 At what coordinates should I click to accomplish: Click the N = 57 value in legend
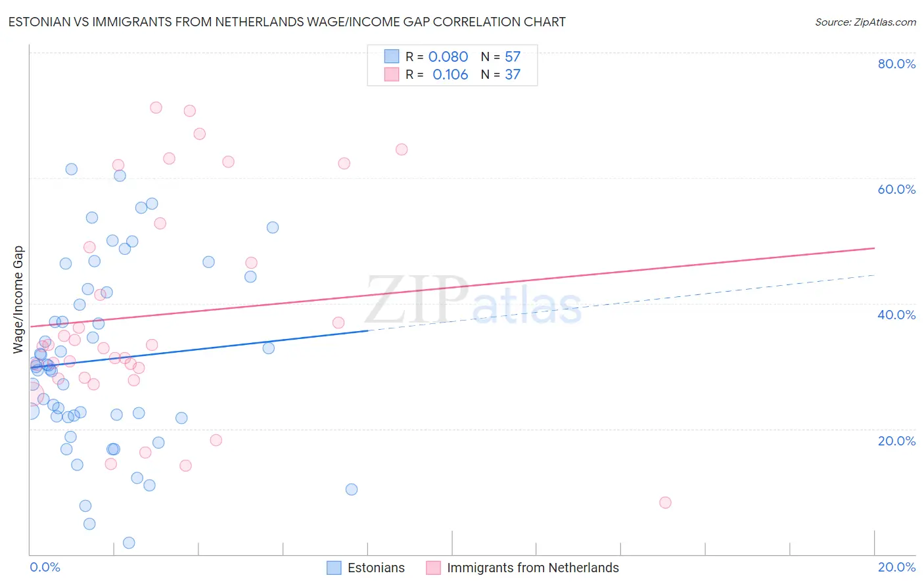coord(501,56)
